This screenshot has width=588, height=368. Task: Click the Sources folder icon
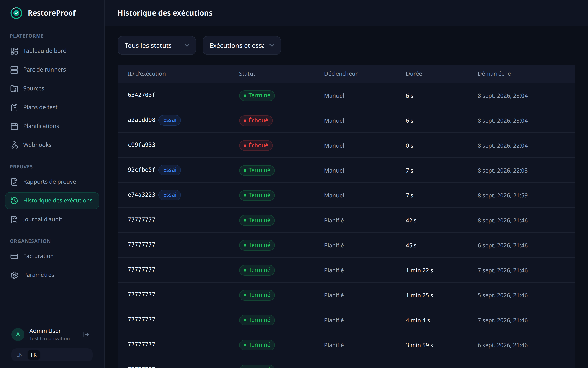tap(14, 89)
